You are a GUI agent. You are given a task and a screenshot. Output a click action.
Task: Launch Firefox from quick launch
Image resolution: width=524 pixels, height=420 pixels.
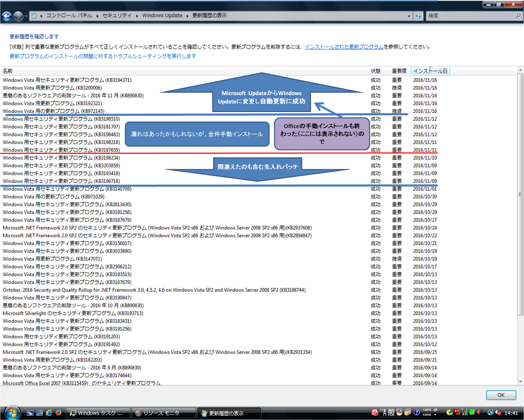58,413
